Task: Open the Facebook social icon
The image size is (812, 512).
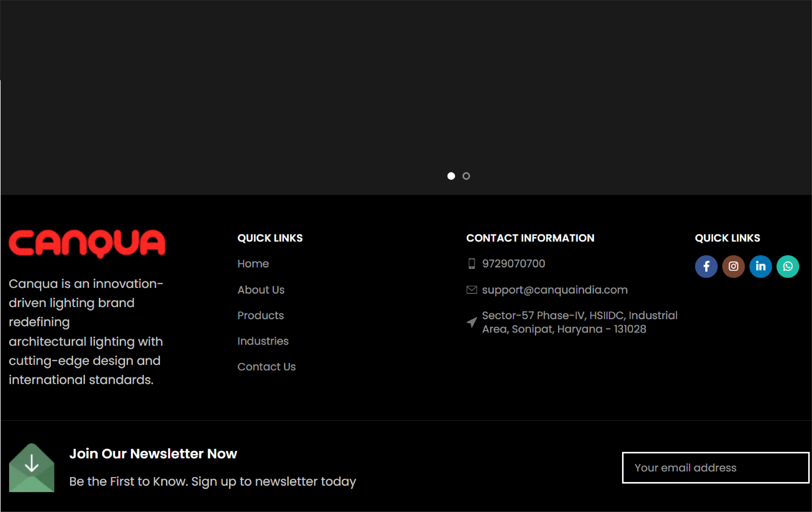Action: (706, 266)
